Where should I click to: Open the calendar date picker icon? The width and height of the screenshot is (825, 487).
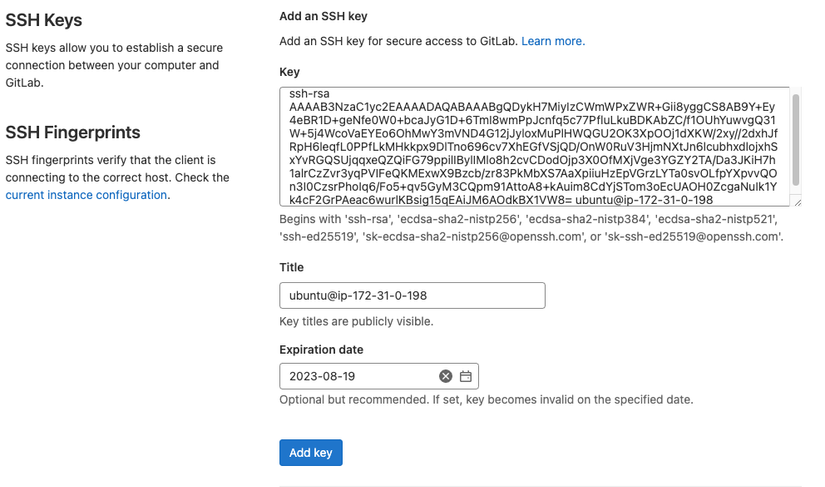pos(466,376)
